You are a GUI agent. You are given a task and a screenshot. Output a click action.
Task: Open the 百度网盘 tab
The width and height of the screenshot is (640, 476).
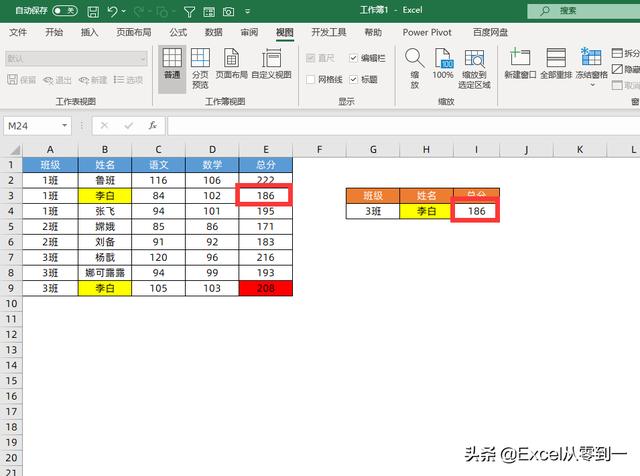coord(490,32)
